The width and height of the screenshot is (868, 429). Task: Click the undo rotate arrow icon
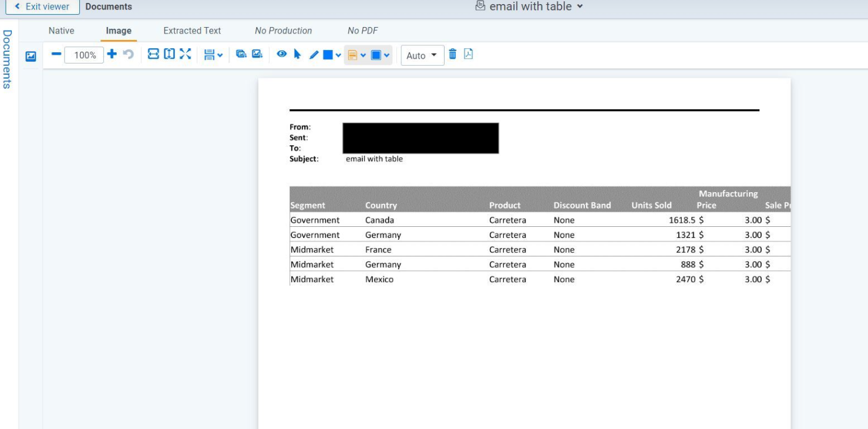coord(128,54)
